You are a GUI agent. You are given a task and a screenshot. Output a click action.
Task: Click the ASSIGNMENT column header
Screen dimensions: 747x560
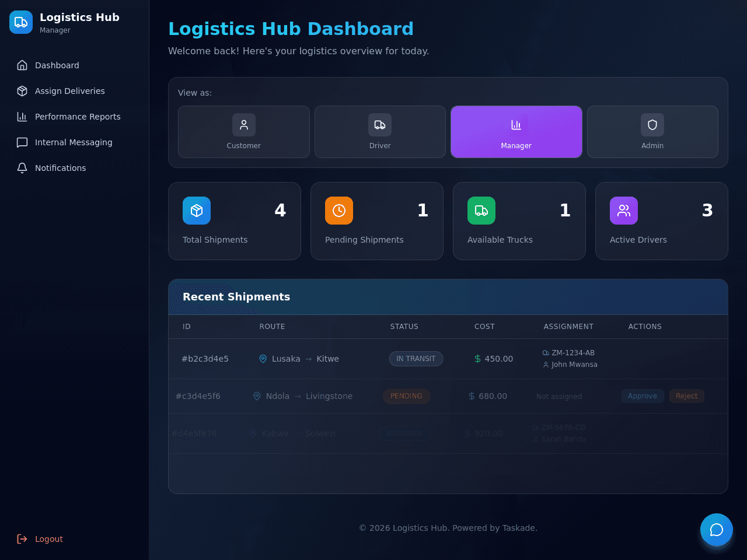coord(568,327)
